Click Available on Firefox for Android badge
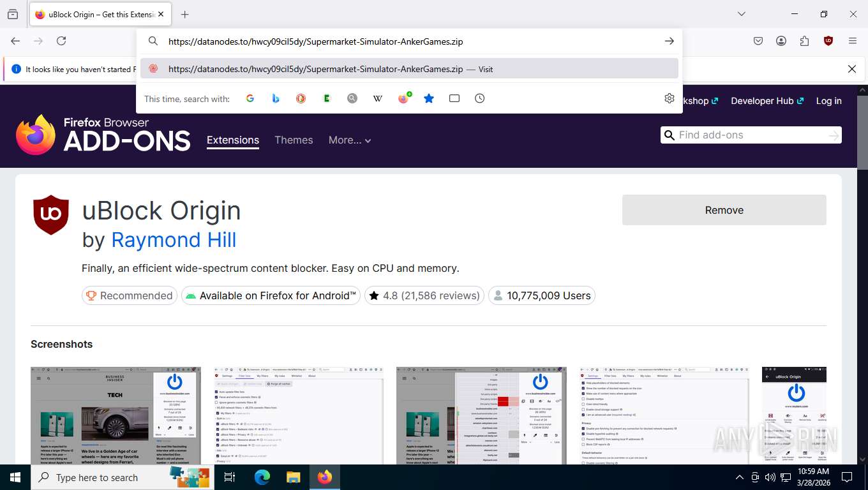Viewport: 868px width, 490px height. pyautogui.click(x=271, y=295)
